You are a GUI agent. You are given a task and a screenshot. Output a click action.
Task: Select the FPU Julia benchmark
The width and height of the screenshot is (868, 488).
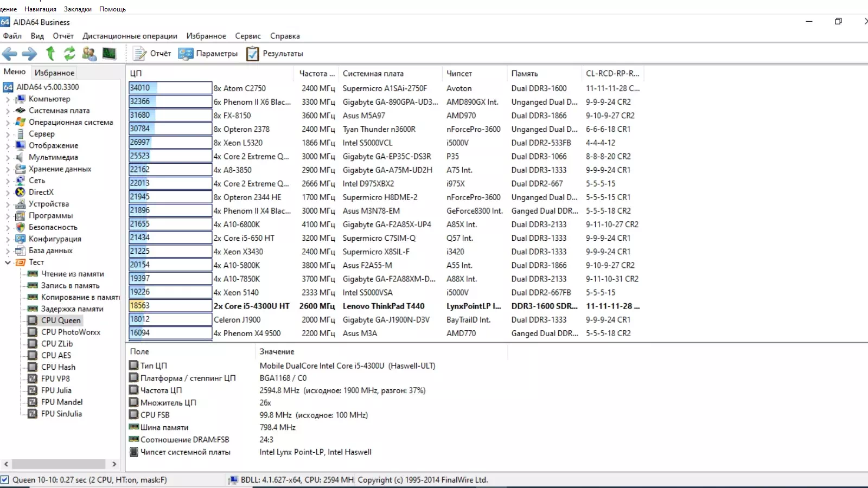pos(56,390)
